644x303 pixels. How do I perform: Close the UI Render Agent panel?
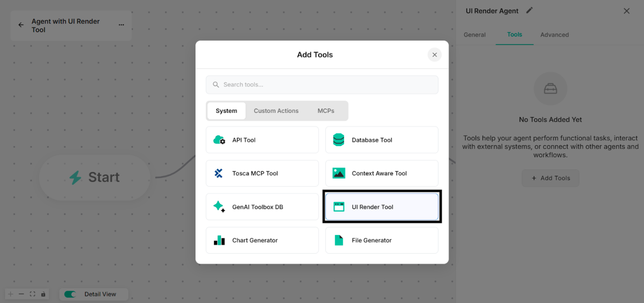click(627, 11)
